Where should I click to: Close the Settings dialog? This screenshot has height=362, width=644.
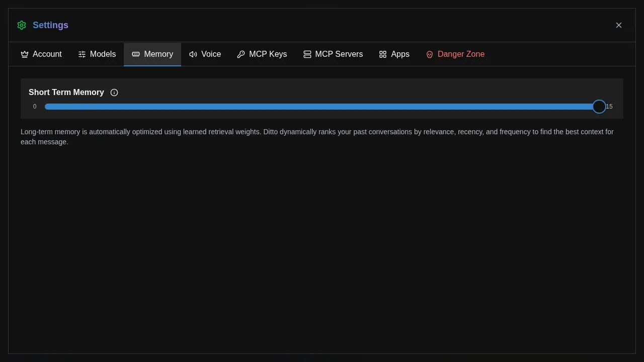tap(619, 25)
